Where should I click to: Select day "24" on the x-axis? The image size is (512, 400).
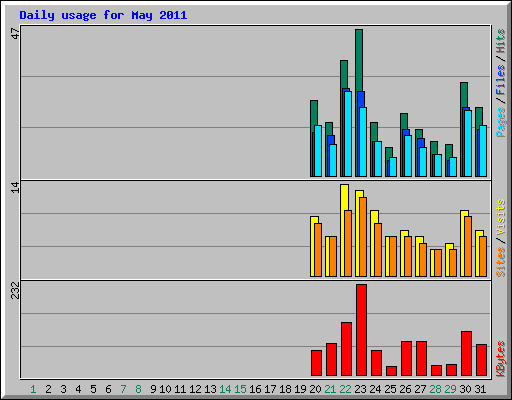point(375,389)
